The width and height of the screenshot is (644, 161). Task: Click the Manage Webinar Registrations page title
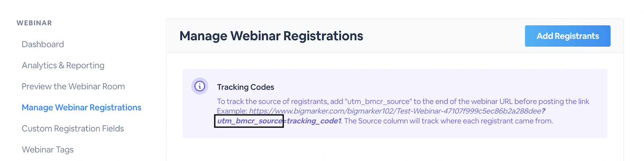coord(271,36)
